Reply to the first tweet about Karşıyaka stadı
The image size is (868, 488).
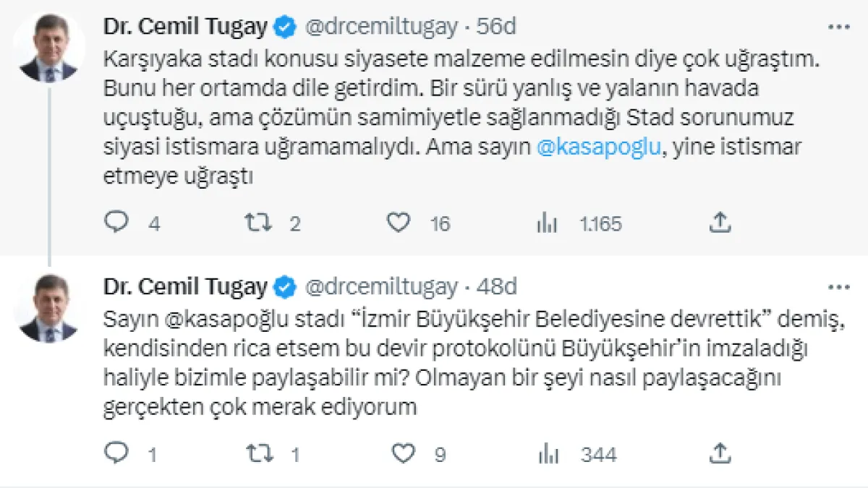click(x=116, y=223)
